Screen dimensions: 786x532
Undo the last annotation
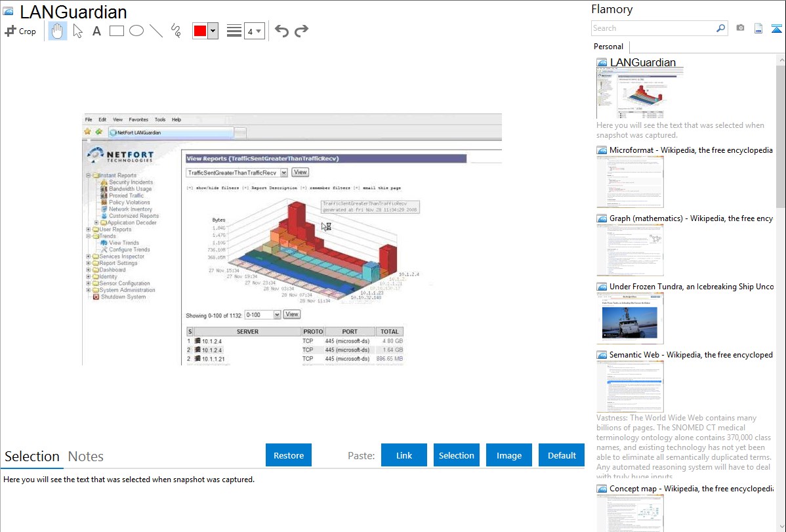coord(281,31)
